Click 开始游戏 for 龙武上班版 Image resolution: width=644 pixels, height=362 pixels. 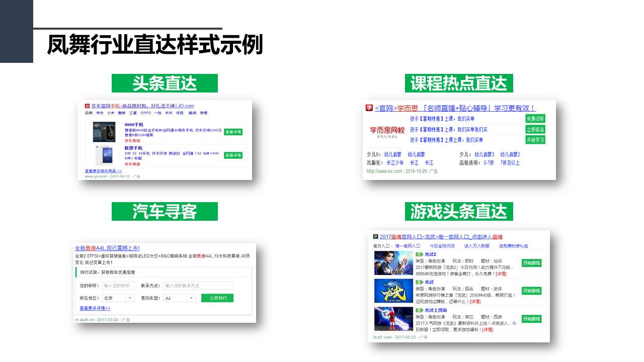(531, 319)
